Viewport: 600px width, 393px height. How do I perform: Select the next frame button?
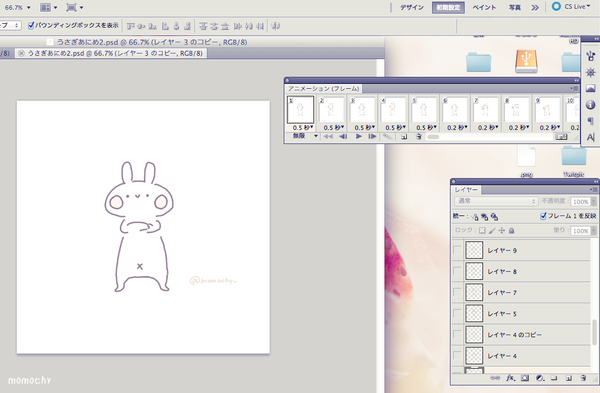point(372,136)
